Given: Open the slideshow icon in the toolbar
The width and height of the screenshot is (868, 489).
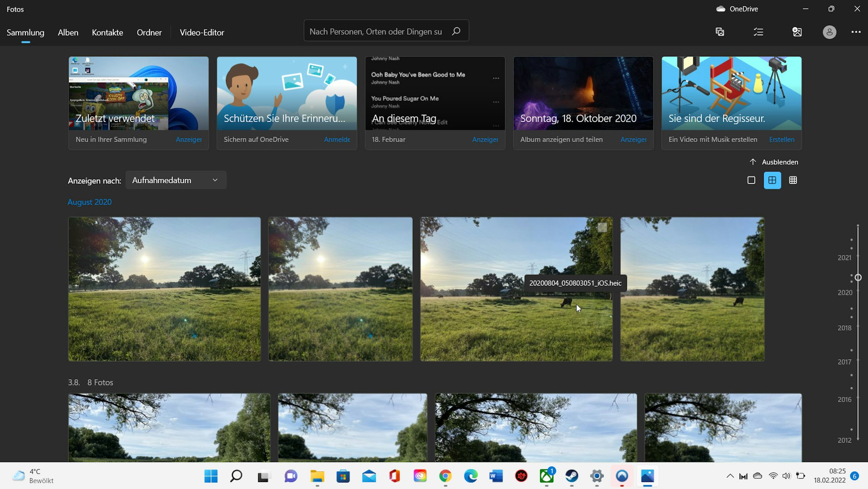Looking at the screenshot, I should (720, 32).
